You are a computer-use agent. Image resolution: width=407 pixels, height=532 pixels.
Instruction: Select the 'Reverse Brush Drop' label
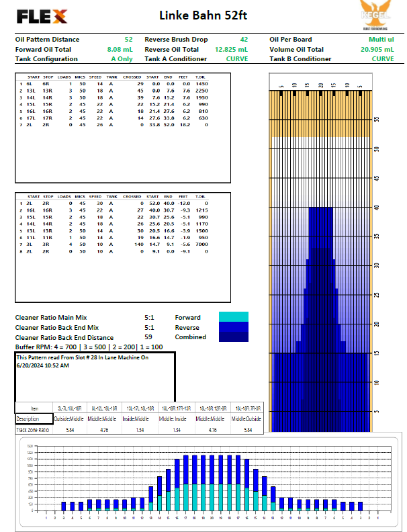tap(176, 40)
